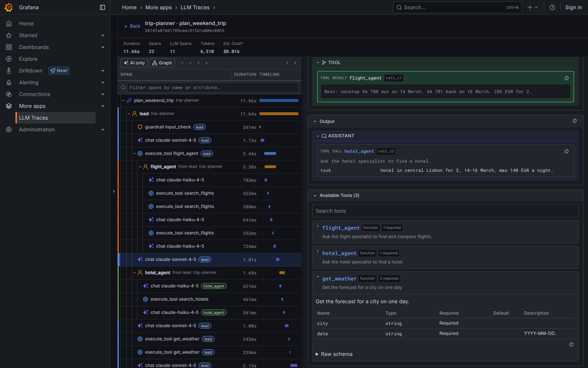Open Explore compass icon in sidebar
Screen dimensions: 588x368
(x=9, y=59)
